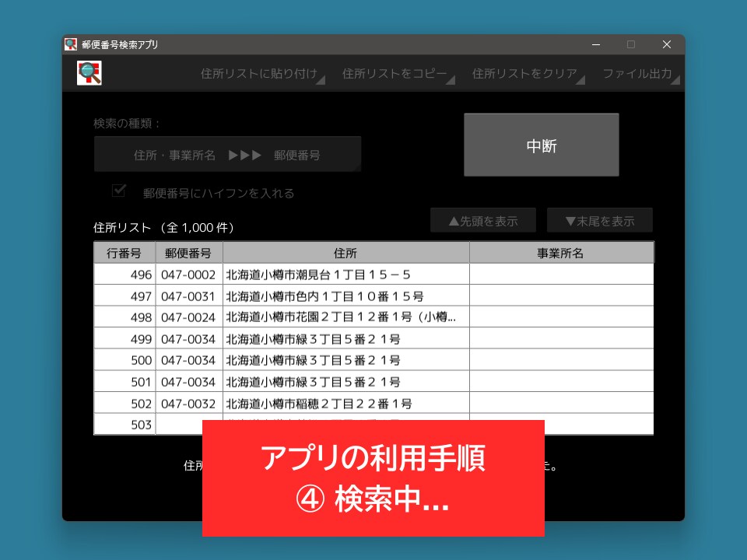Select row number 501 cell
Image resolution: width=747 pixels, height=560 pixels.
pos(124,381)
